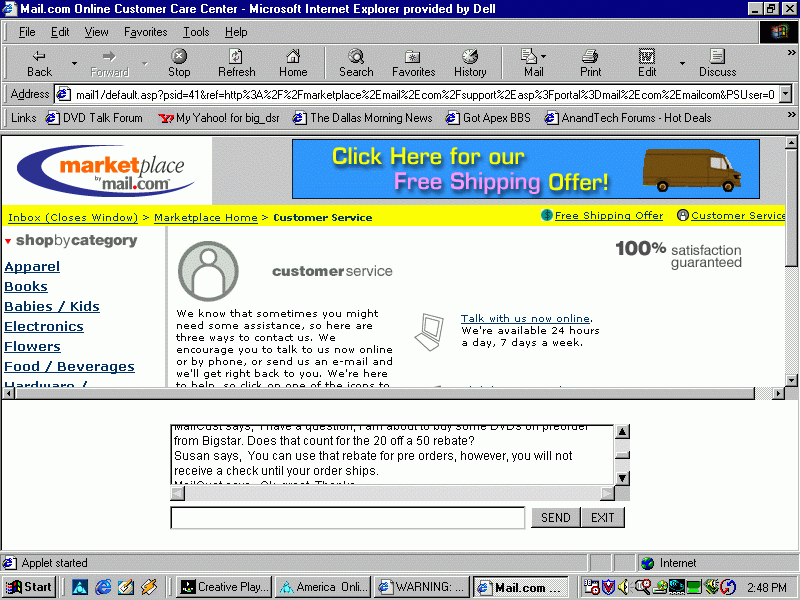The width and height of the screenshot is (800, 600).
Task: Open Got Apex BBS shortcut
Action: pyautogui.click(x=488, y=118)
